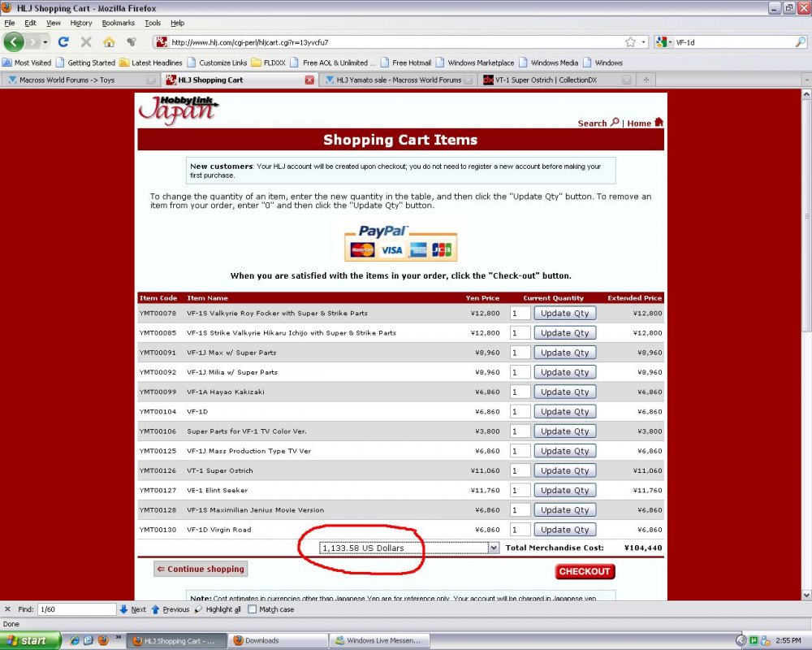Screen dimensions: 812x650
Task: Open the Windows Start menu
Action: (x=30, y=641)
